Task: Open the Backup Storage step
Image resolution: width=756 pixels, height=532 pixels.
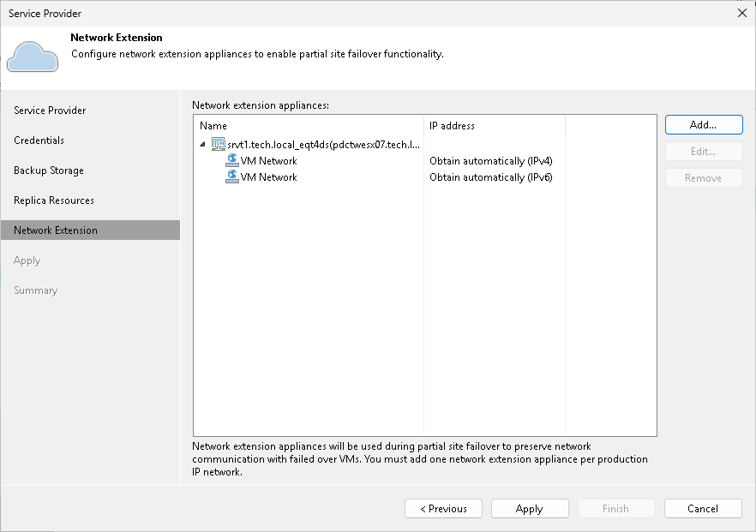Action: click(51, 170)
